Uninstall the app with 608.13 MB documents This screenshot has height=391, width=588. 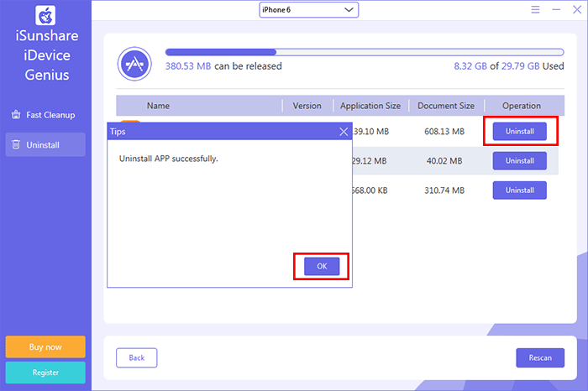(x=519, y=132)
